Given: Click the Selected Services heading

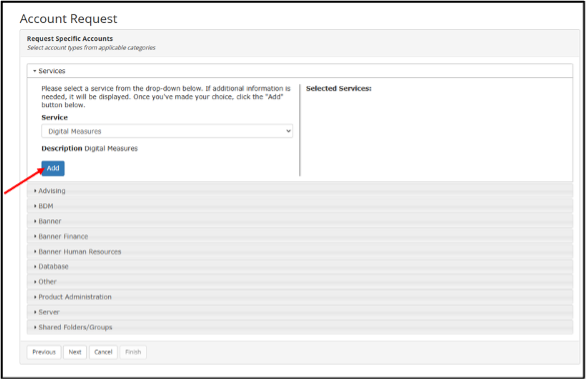Looking at the screenshot, I should pos(339,89).
